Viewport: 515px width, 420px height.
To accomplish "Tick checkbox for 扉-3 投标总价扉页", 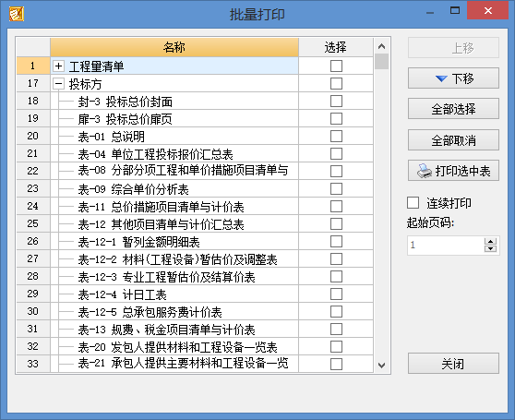I will pyautogui.click(x=336, y=118).
